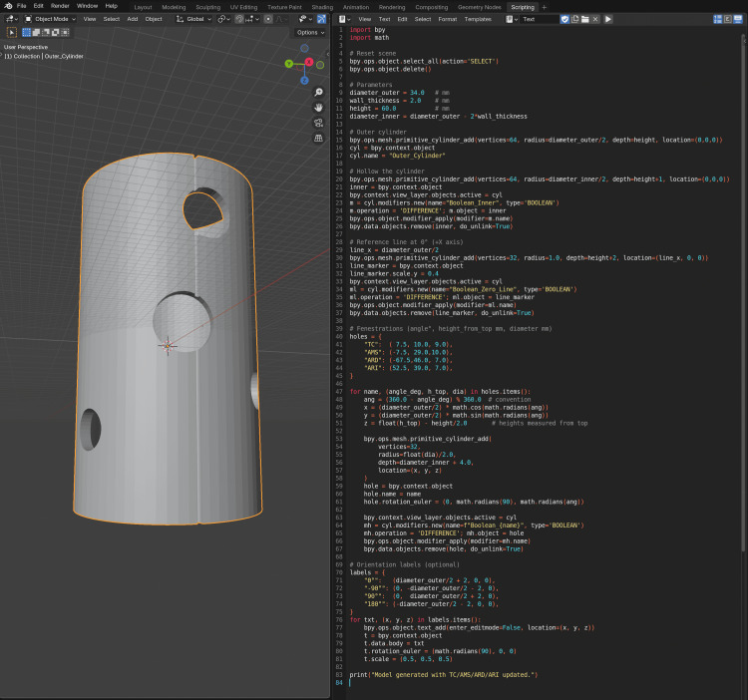
Task: Click the pan hand viewport gizmo
Action: (x=319, y=108)
